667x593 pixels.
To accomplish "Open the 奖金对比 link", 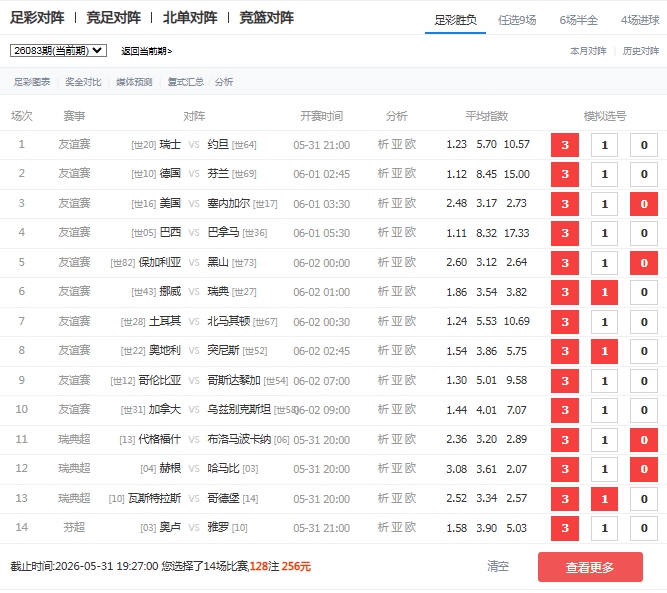I will coord(83,82).
